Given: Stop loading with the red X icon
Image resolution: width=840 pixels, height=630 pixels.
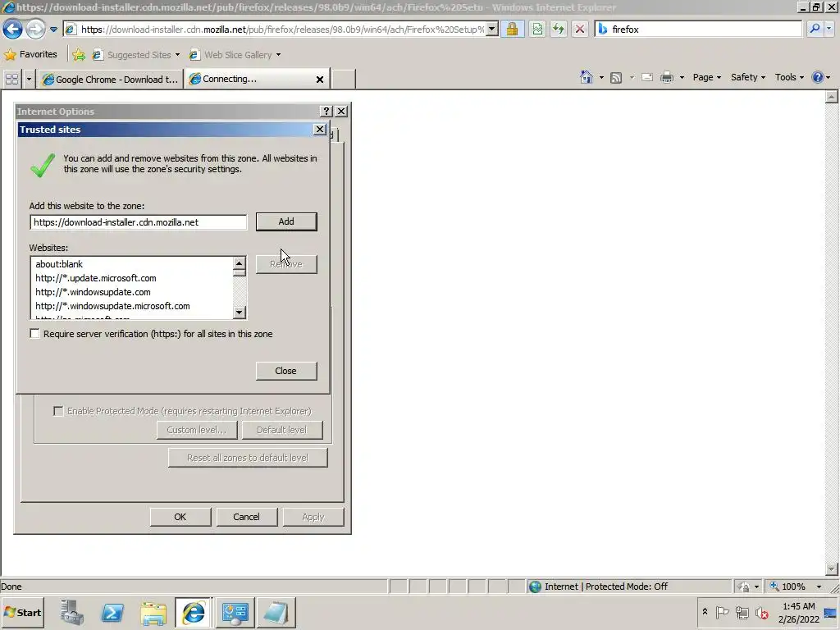Looking at the screenshot, I should coord(580,29).
